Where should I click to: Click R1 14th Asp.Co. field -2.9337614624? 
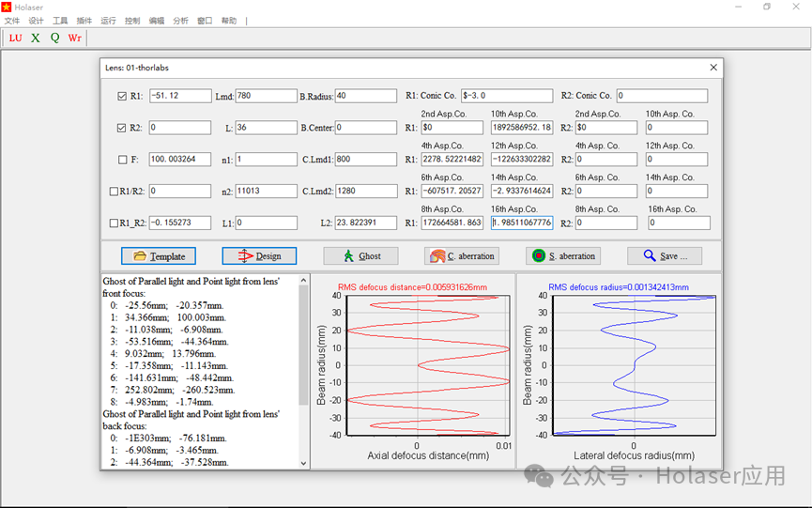[522, 191]
